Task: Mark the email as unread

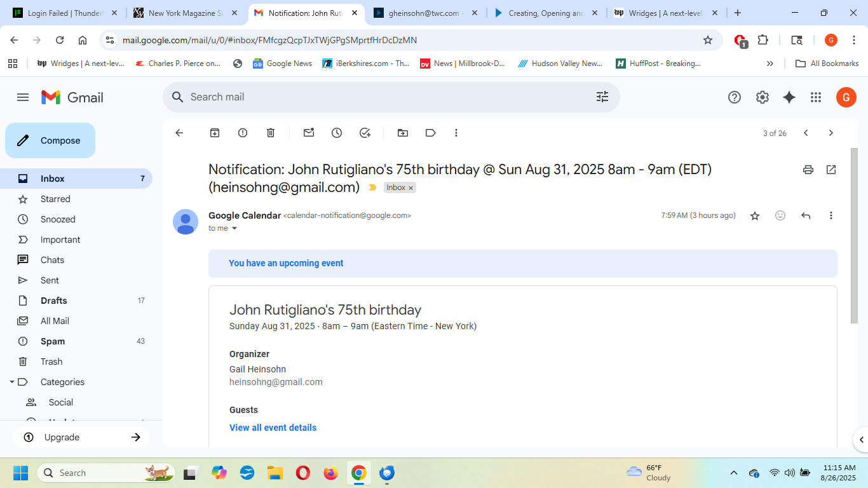Action: pyautogui.click(x=309, y=133)
